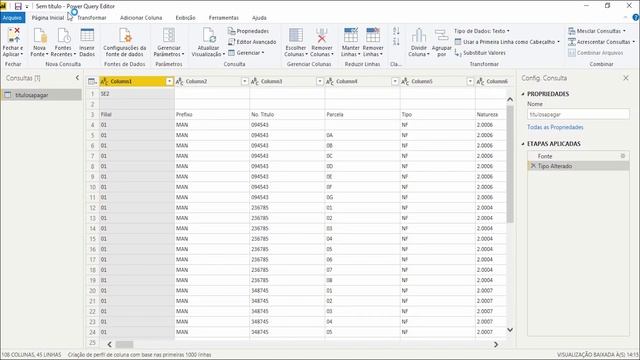
Task: Select the Fonte applied step
Action: coord(578,156)
